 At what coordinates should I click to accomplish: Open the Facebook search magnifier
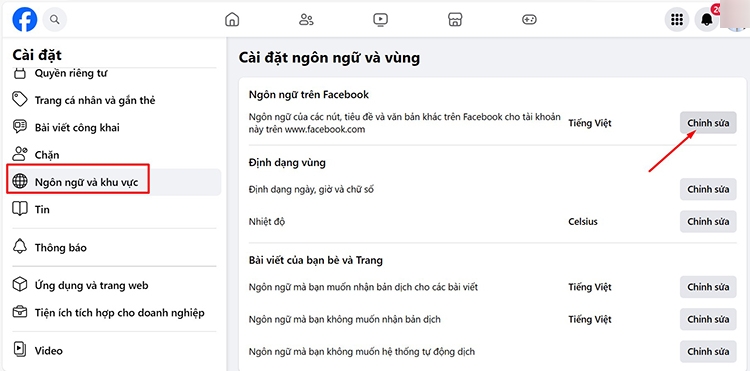tap(55, 20)
